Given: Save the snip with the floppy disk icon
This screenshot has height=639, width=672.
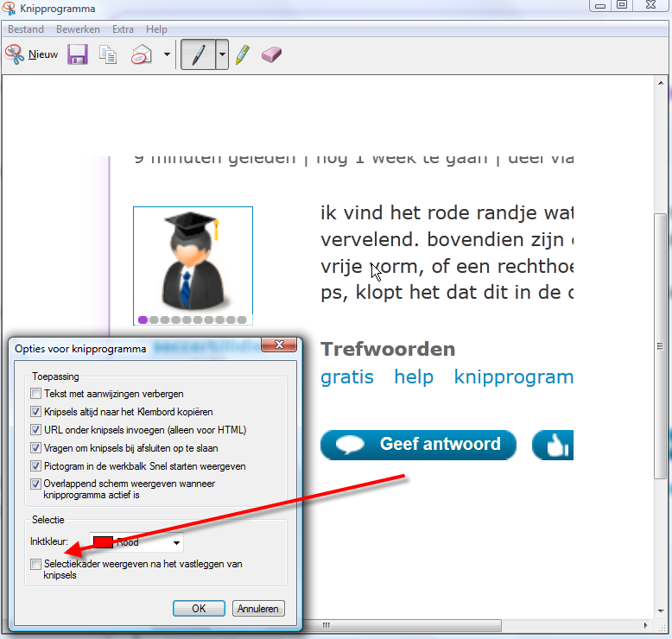Looking at the screenshot, I should [78, 54].
